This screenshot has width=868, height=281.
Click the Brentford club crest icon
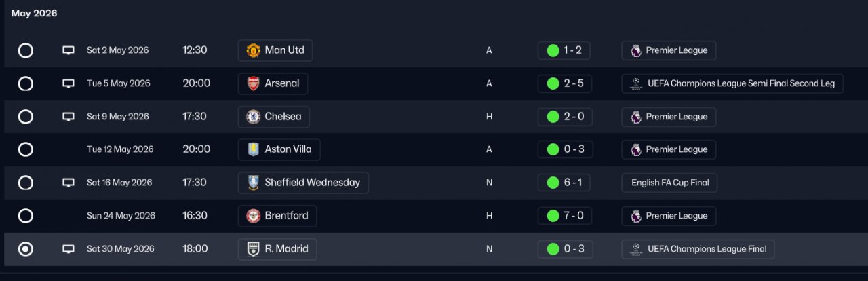click(253, 216)
